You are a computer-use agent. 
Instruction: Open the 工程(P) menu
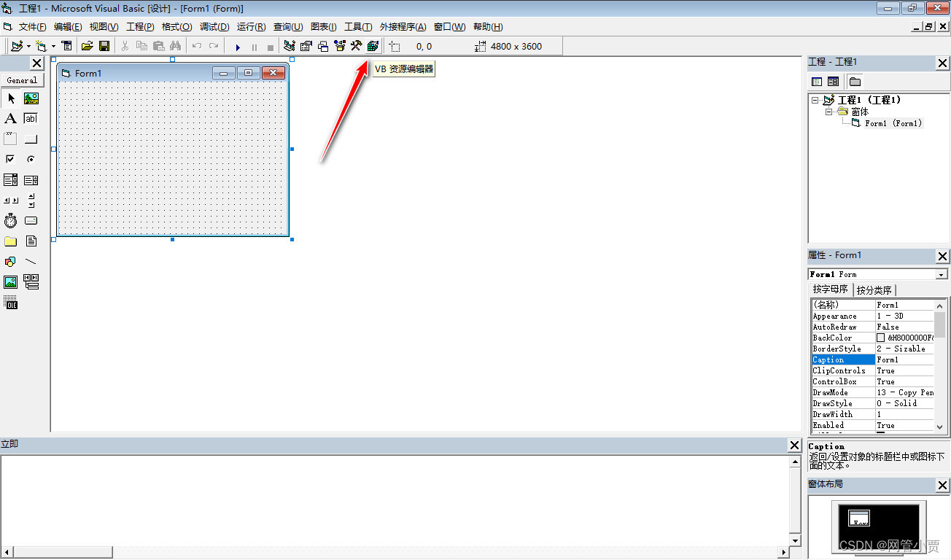pyautogui.click(x=140, y=27)
